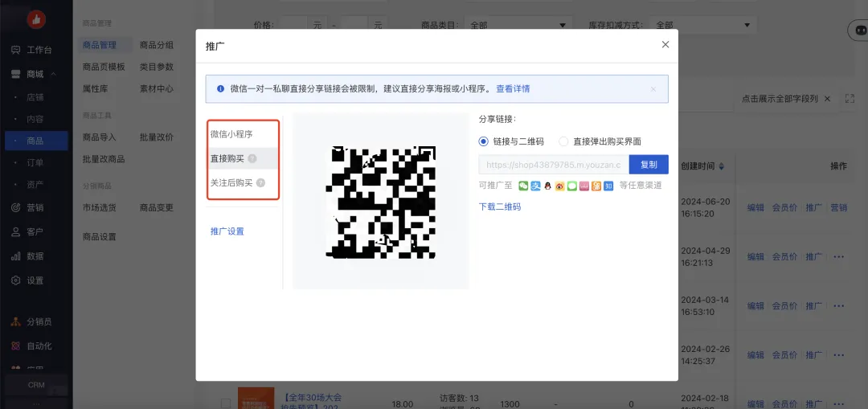The width and height of the screenshot is (868, 409).
Task: Click the 下载二维码 link
Action: tap(500, 207)
